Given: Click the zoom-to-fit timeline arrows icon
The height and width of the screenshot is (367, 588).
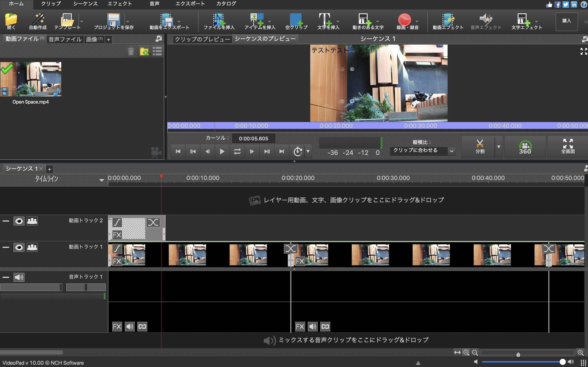Looking at the screenshot, I should click(x=457, y=352).
